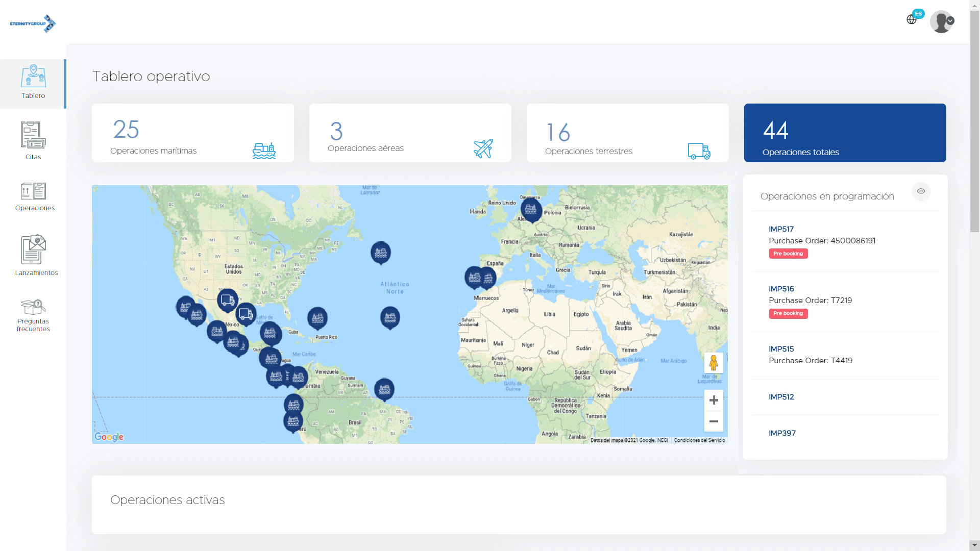
Task: Click the ship marker in southern Spain
Action: pos(489,278)
